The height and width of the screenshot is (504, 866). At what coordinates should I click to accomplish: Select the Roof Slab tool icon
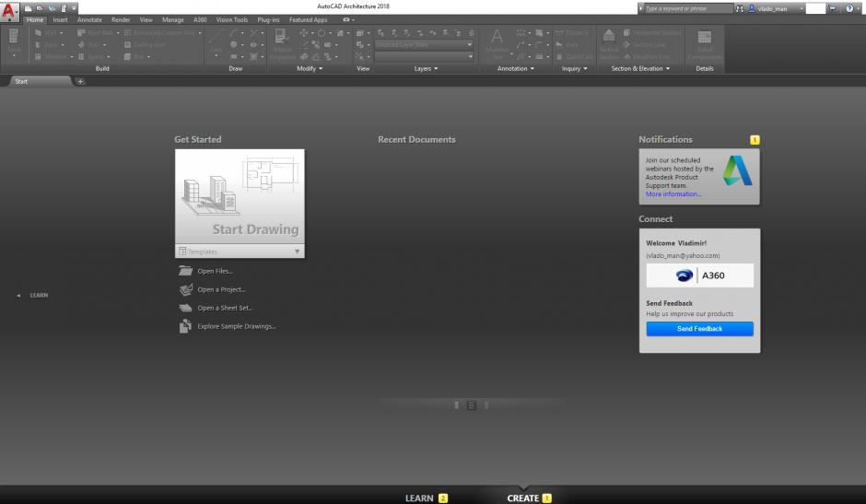(81, 32)
